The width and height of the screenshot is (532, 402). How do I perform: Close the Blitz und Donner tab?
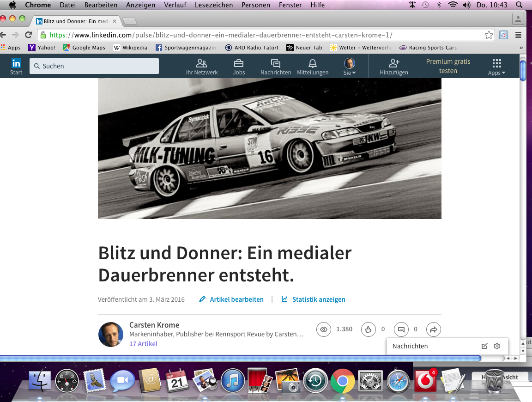(115, 21)
